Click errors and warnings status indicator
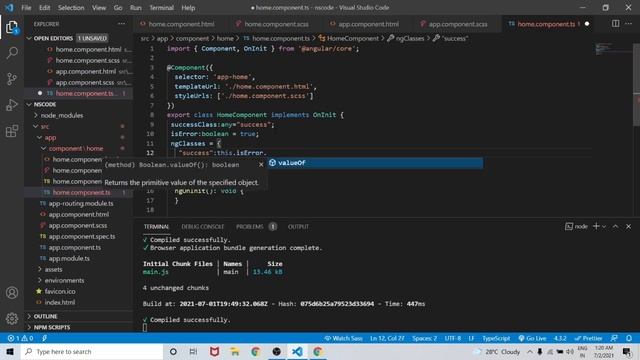The image size is (640, 360). [x=20, y=338]
